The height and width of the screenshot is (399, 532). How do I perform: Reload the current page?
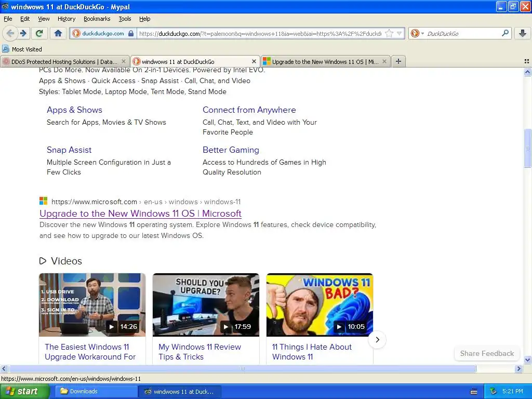tap(39, 33)
